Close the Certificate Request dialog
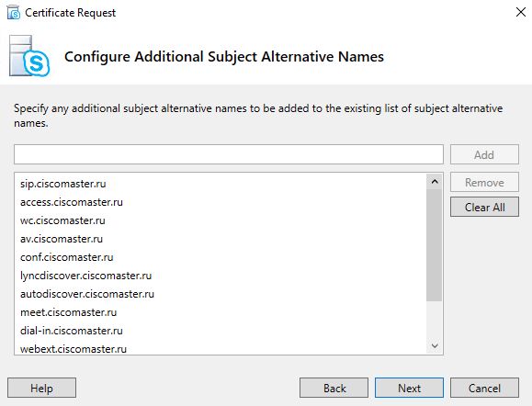532x406 pixels. (x=520, y=12)
